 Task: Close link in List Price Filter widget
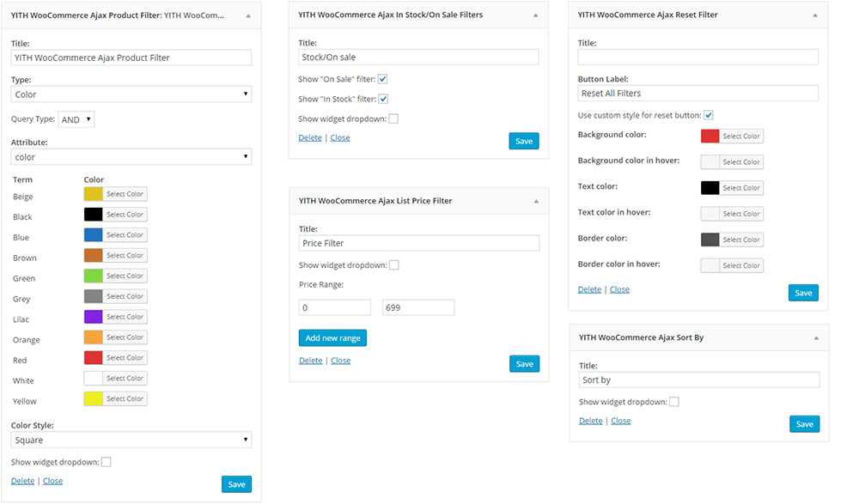coord(341,360)
